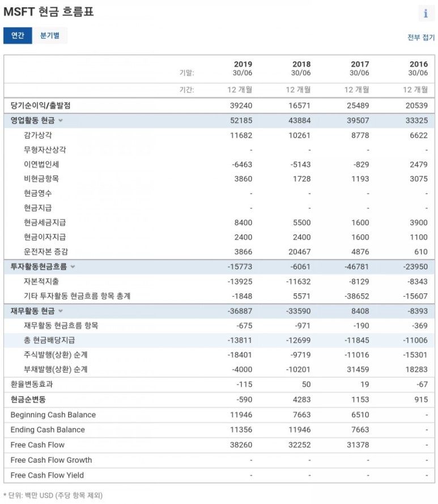Viewport: 438px width, 504px height.
Task: Select the 현금순변동 row label
Action: click(x=28, y=400)
